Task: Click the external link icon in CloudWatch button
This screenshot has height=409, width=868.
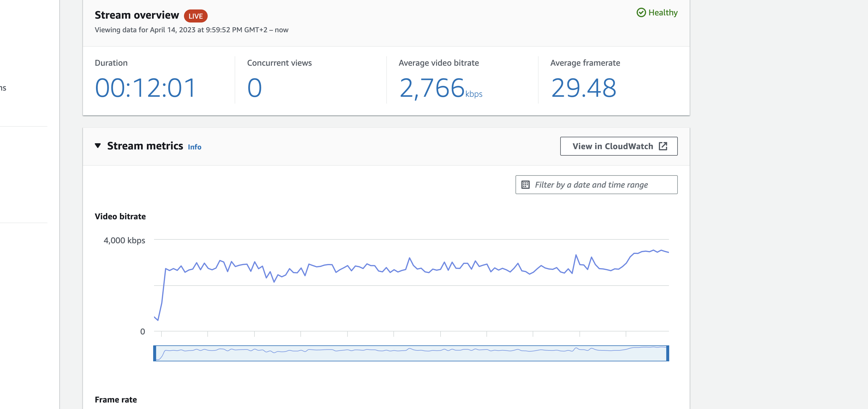Action: coord(663,146)
